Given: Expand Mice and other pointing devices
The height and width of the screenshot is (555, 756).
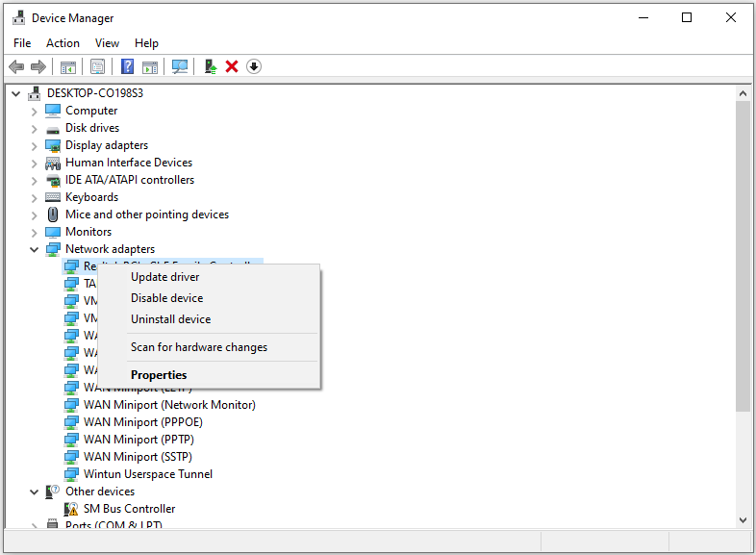Looking at the screenshot, I should [35, 215].
